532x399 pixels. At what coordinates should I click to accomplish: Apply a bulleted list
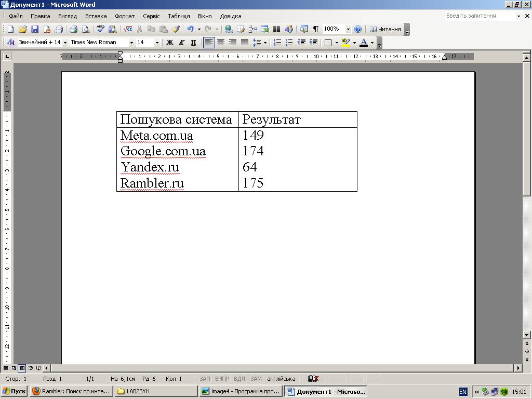[x=289, y=43]
